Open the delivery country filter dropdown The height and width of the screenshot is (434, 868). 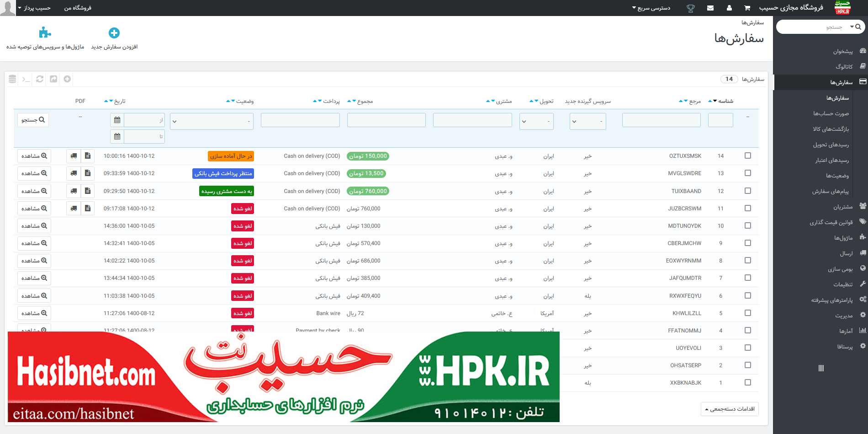point(536,122)
